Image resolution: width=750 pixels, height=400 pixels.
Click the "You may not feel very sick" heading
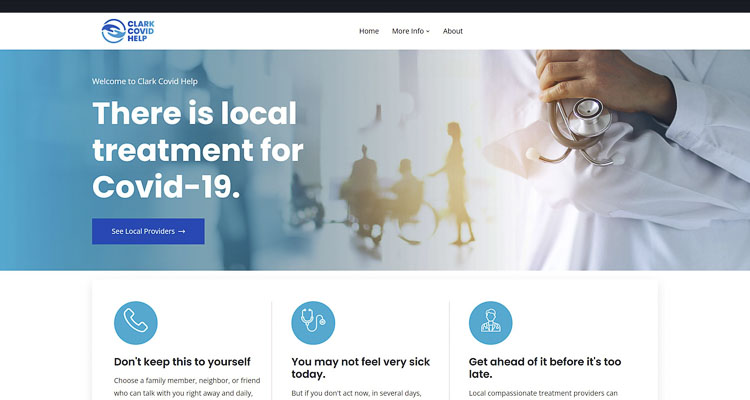point(361,368)
